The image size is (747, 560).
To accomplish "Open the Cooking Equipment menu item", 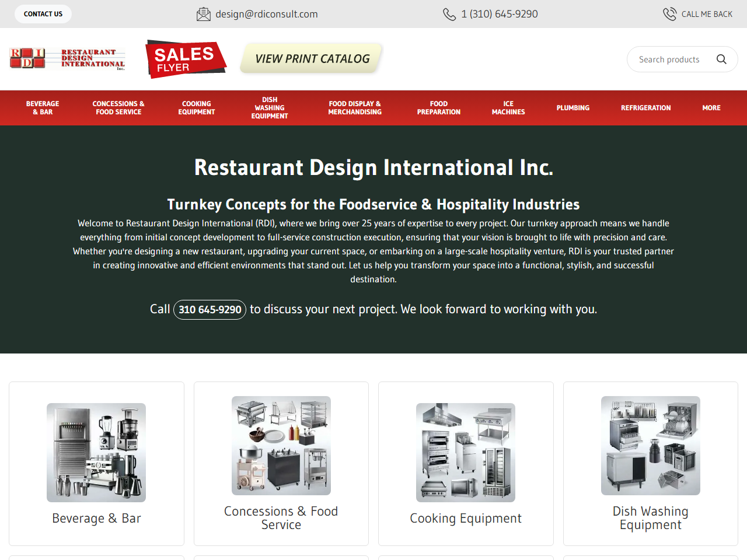I will tap(197, 108).
